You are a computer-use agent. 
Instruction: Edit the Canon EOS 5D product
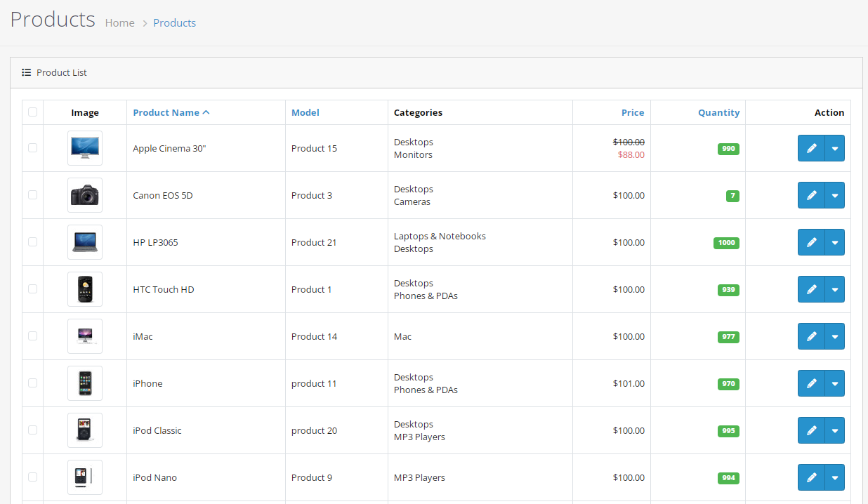click(811, 195)
